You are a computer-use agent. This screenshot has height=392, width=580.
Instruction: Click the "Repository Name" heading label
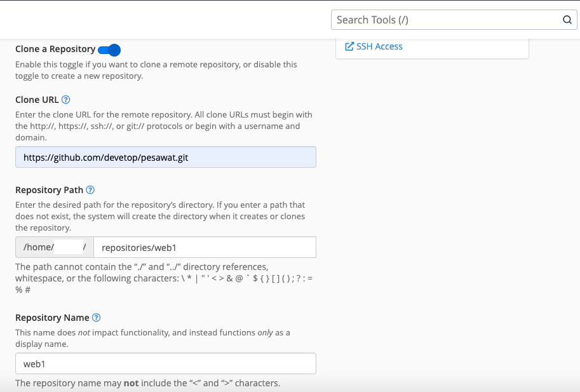(x=52, y=318)
